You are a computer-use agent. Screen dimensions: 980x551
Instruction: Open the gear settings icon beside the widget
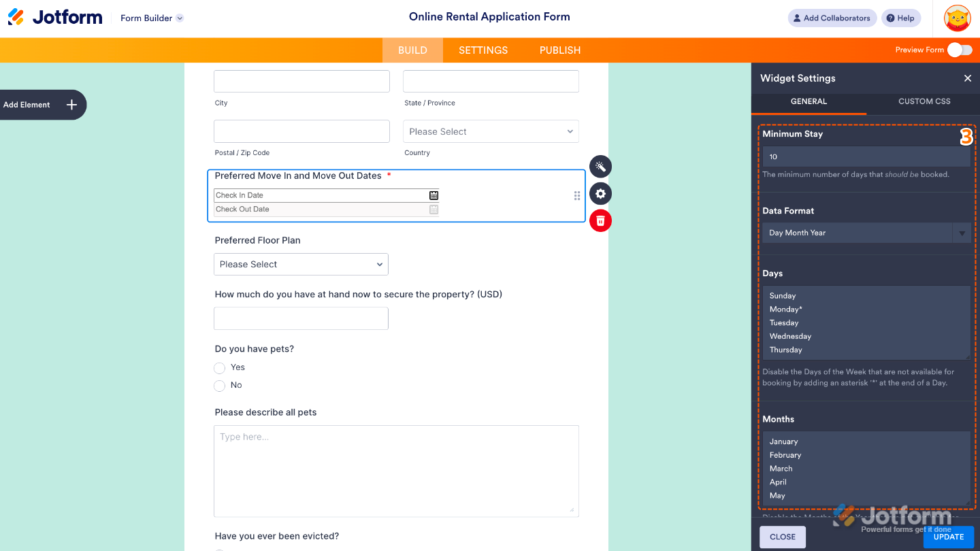(x=600, y=193)
